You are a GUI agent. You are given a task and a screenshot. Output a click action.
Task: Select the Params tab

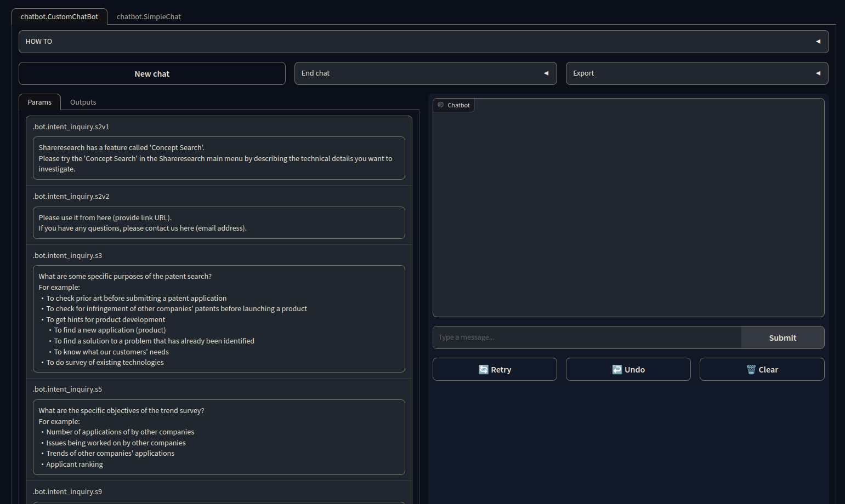[x=39, y=102]
